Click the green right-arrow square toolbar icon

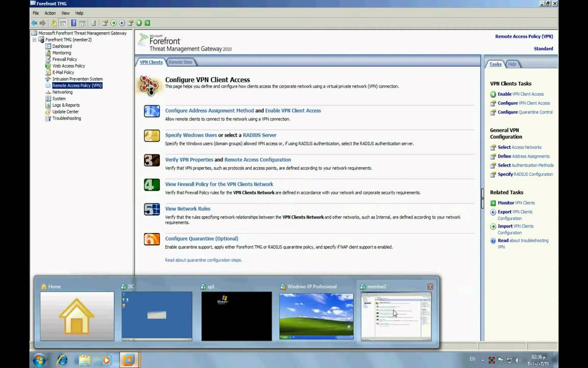point(148,23)
